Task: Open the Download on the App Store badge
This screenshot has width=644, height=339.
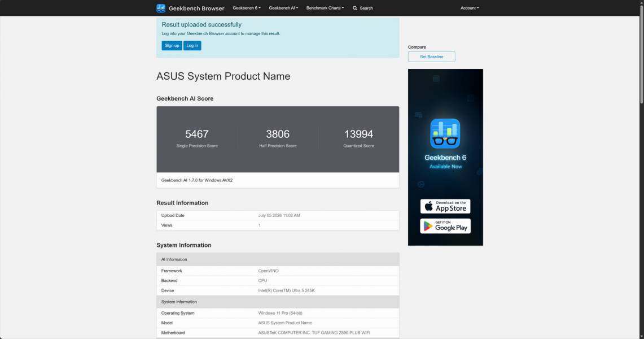Action: coord(445,206)
